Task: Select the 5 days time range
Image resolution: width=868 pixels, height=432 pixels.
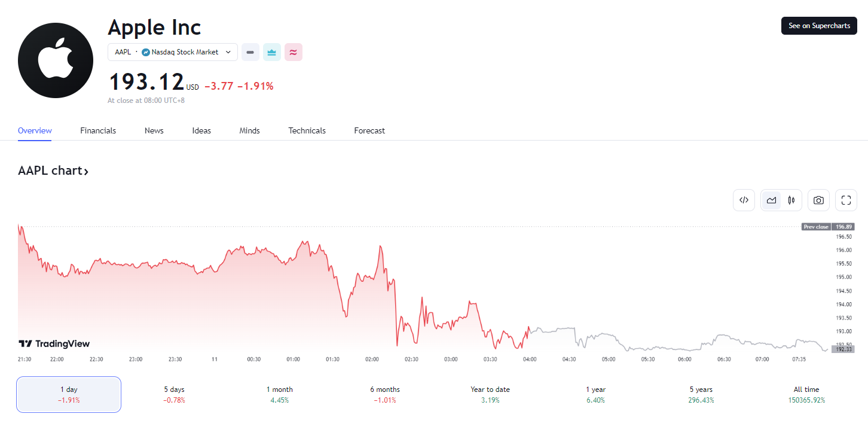Action: pos(174,394)
